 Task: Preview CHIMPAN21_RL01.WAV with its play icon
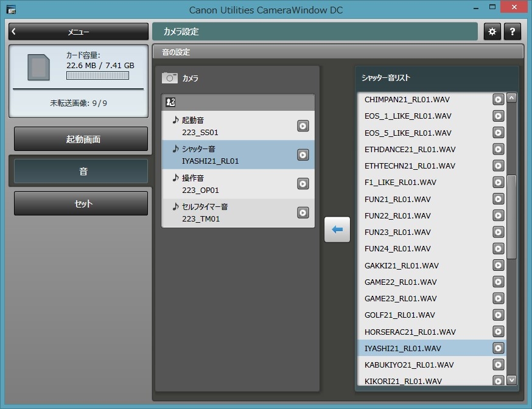(498, 99)
